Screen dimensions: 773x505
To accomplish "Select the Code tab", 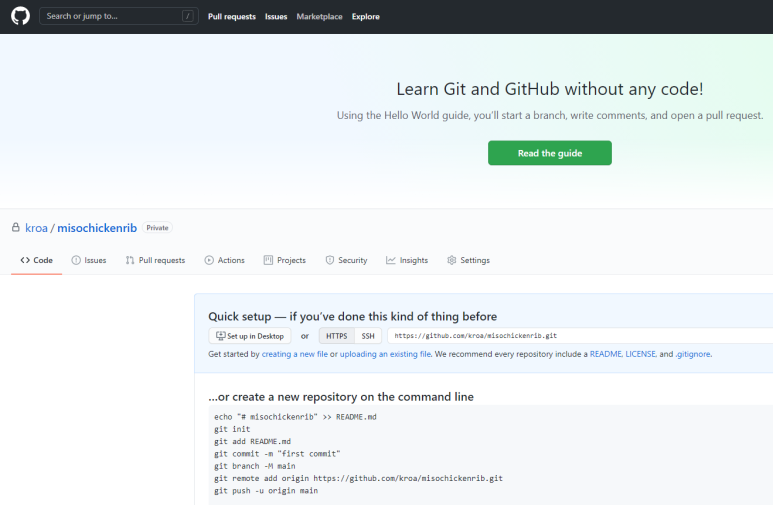I will [x=36, y=260].
